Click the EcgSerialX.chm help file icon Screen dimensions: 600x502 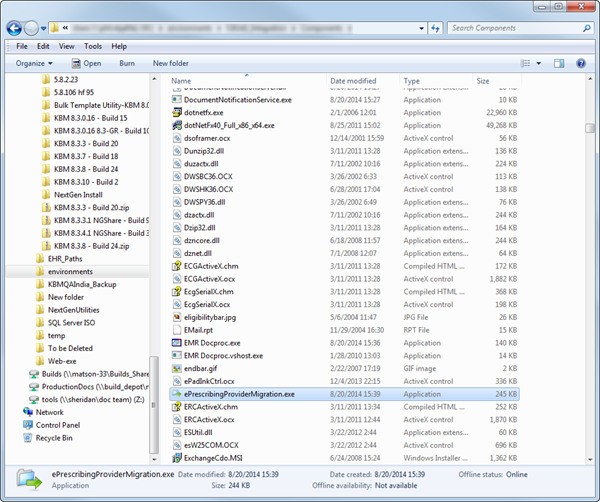pos(176,292)
